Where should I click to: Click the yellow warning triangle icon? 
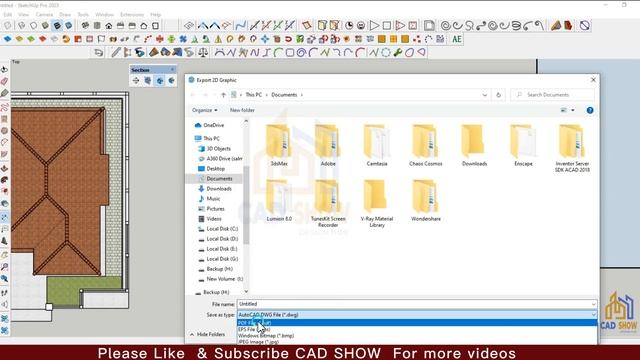(218, 39)
